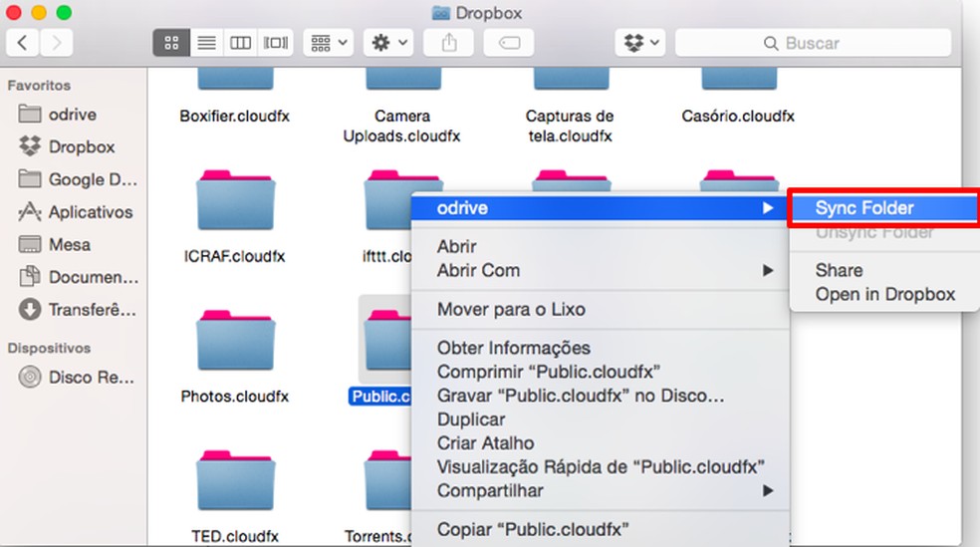Image resolution: width=980 pixels, height=547 pixels.
Task: Choose Copiar "Public.cloudfx"
Action: point(600,529)
